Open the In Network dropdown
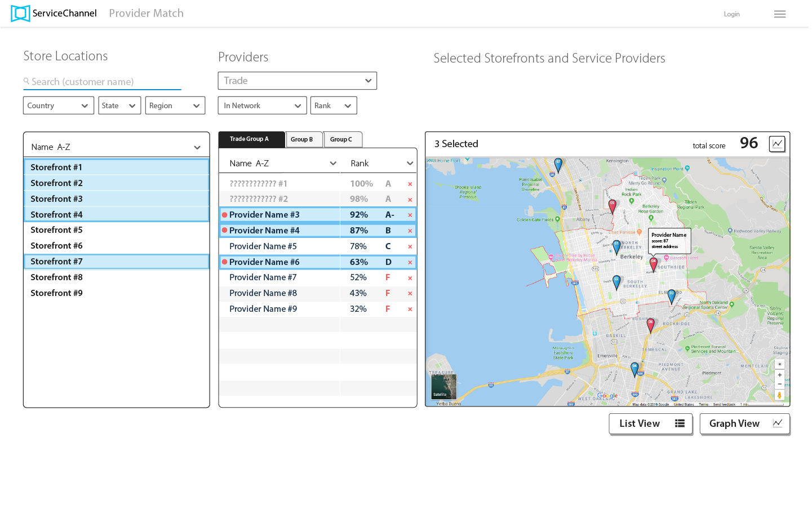Image resolution: width=812 pixels, height=508 pixels. pos(263,105)
